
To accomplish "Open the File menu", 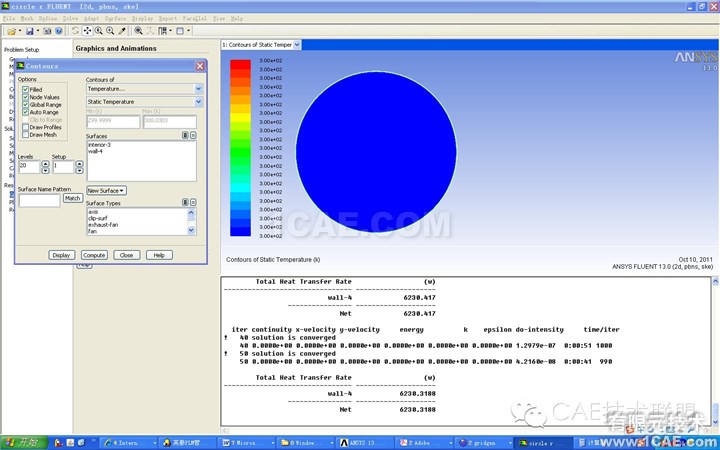I will click(x=10, y=18).
